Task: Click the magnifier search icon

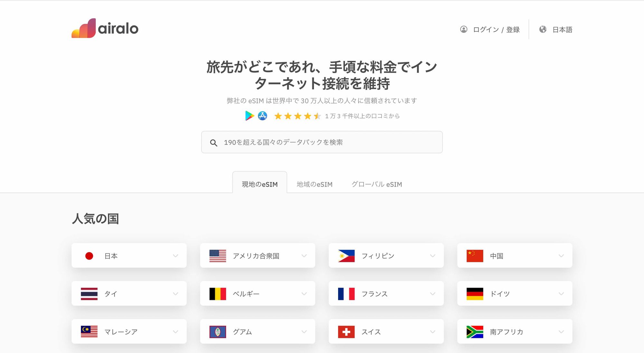Action: point(213,143)
